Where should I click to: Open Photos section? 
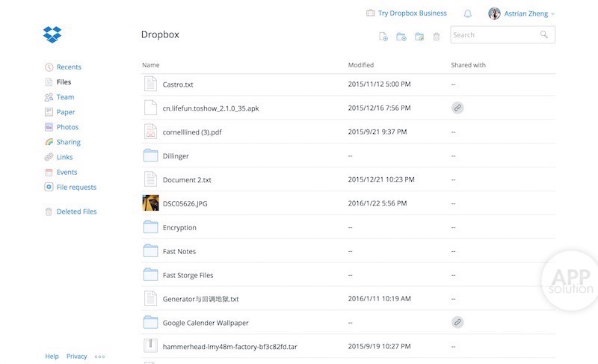[67, 127]
